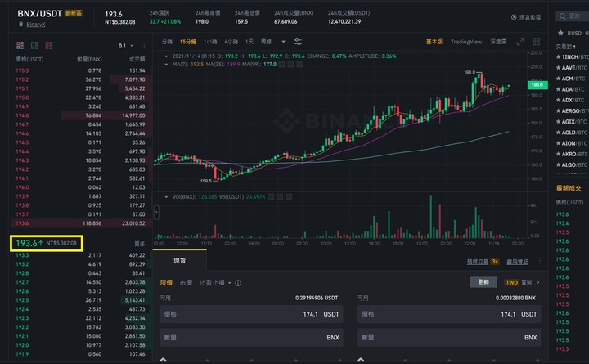Collapse Vol indicator legend arrow
589x364 pixels.
166,197
